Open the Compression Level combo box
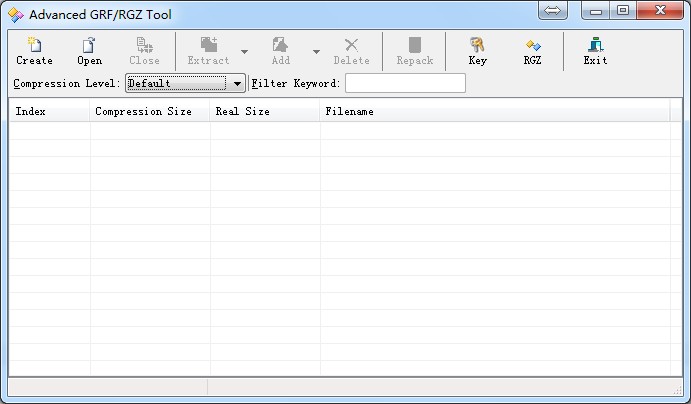The width and height of the screenshot is (691, 404). click(x=186, y=83)
